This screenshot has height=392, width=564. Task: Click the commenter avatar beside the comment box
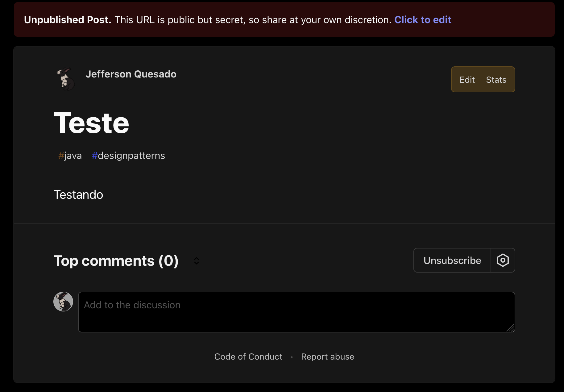click(x=63, y=302)
